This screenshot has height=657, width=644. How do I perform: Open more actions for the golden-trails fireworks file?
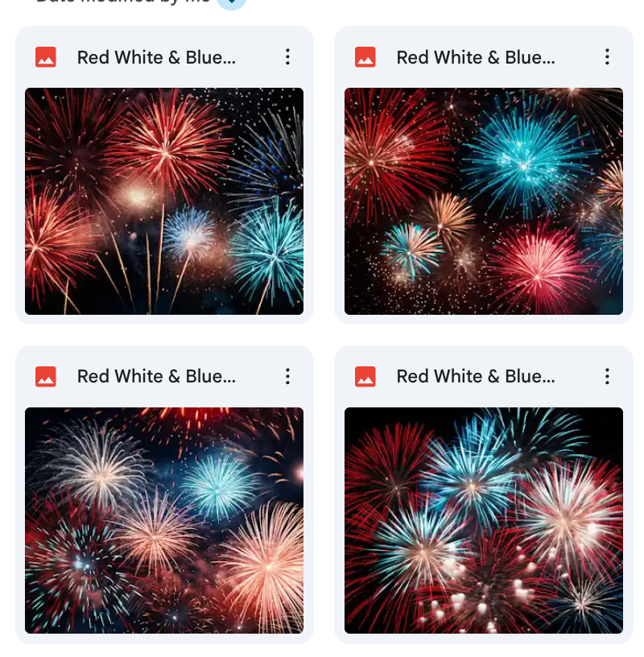(287, 56)
